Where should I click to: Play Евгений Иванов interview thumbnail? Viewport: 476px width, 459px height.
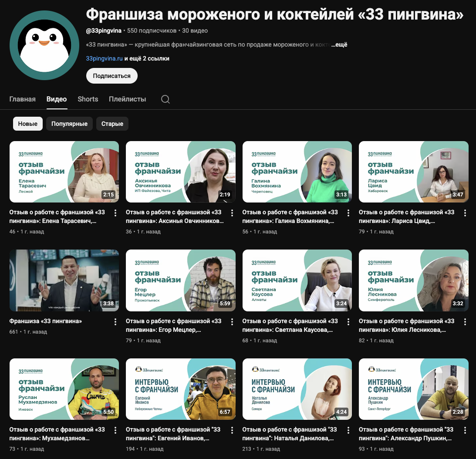coord(181,389)
